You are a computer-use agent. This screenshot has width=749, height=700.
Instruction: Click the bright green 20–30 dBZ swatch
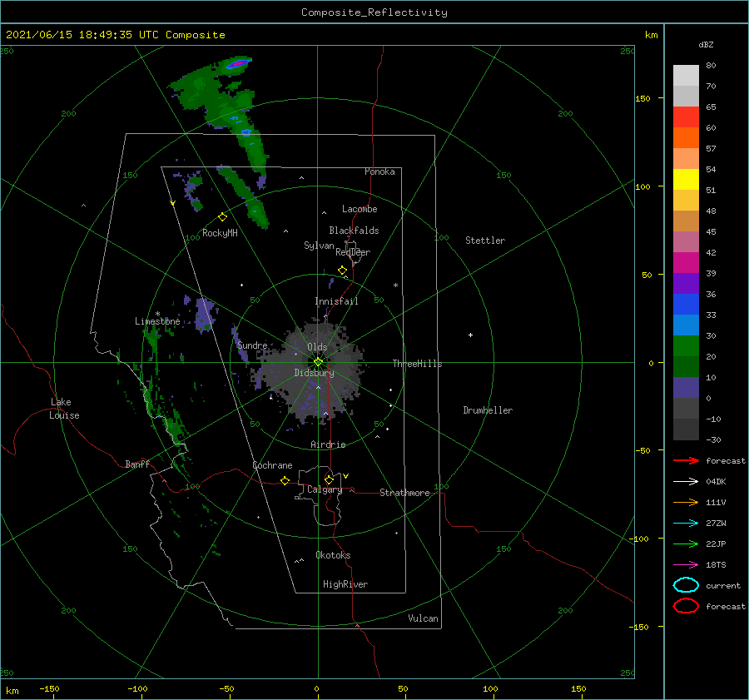coord(686,346)
